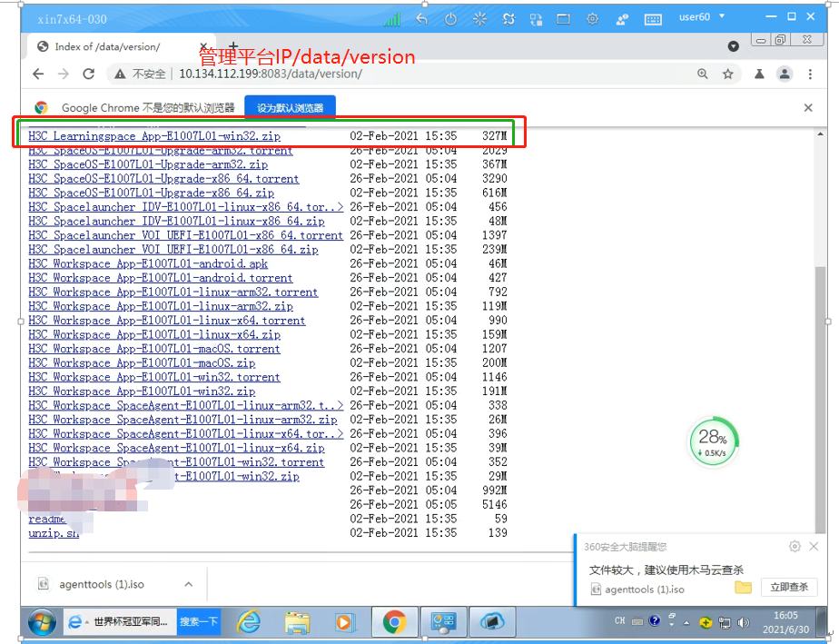Click 搜索一下 search button on taskbar
The image size is (839, 644).
pos(199,621)
